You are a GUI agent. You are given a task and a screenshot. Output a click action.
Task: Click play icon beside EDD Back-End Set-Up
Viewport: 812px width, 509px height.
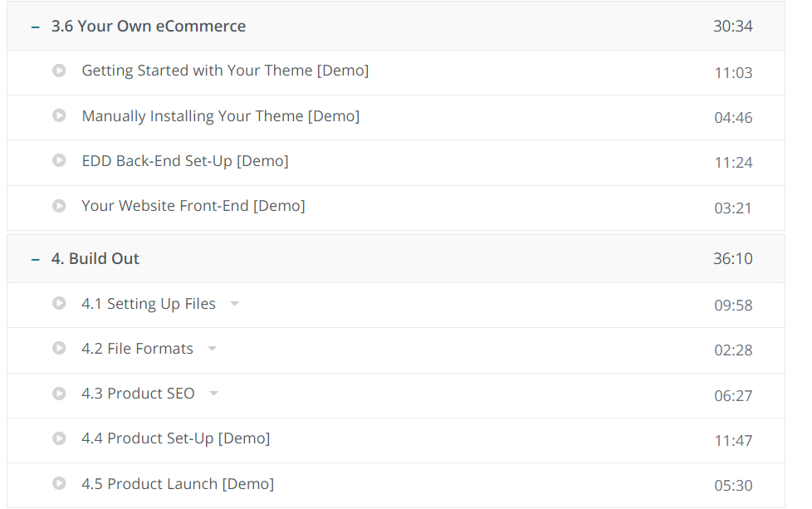[59, 160]
